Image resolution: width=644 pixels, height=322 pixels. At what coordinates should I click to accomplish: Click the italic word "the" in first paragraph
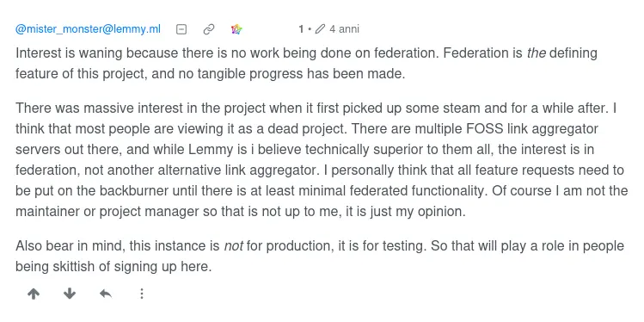click(x=537, y=53)
